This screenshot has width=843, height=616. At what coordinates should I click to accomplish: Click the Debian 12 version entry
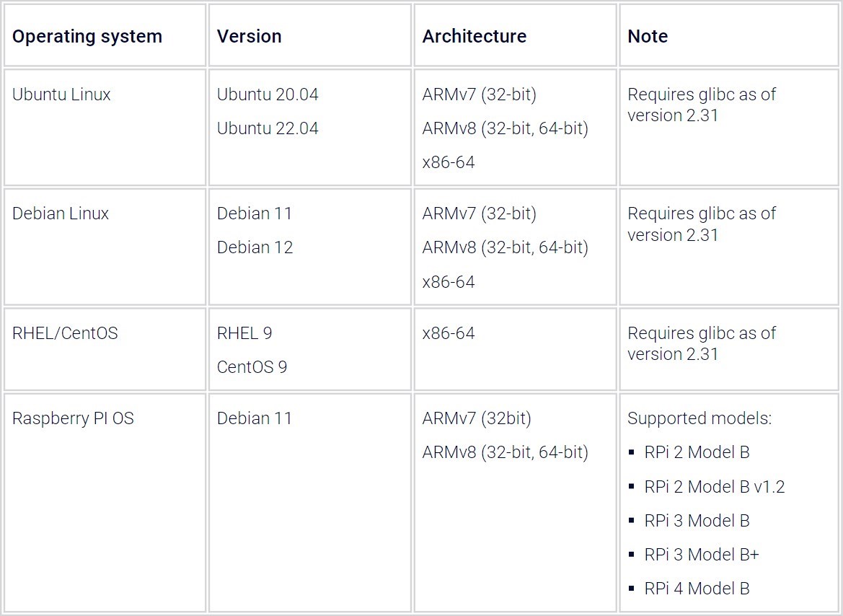click(x=255, y=247)
